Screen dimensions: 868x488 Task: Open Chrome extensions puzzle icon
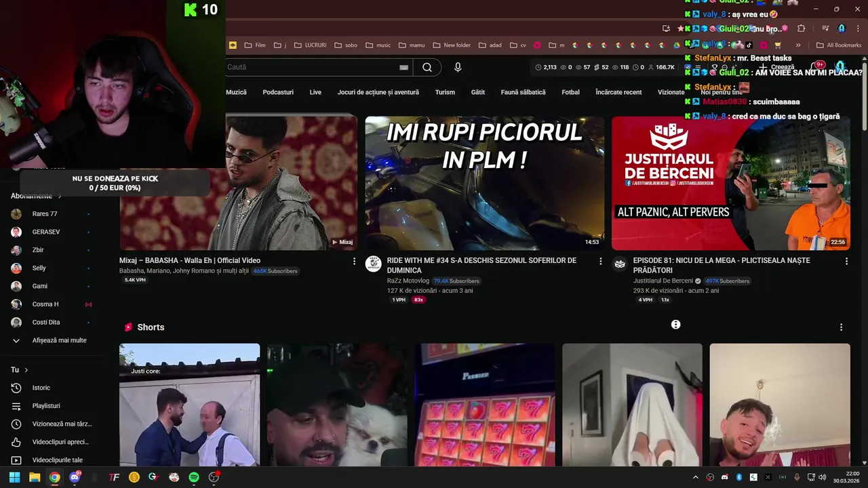tap(801, 28)
